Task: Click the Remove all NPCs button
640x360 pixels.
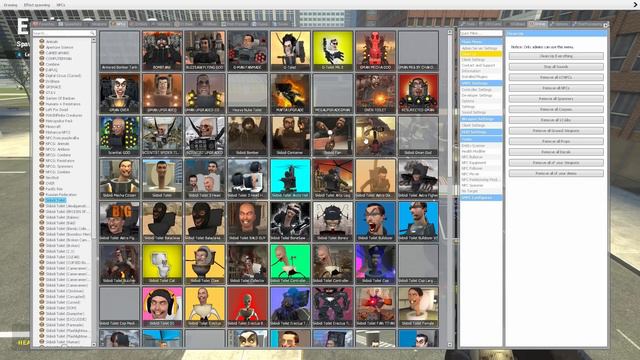Action: pos(556,88)
